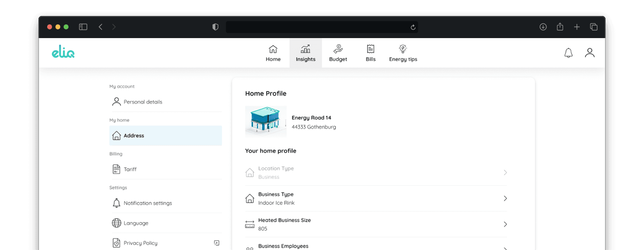Image resolution: width=644 pixels, height=250 pixels.
Task: Click the Energy Road 14 address text
Action: click(x=311, y=118)
